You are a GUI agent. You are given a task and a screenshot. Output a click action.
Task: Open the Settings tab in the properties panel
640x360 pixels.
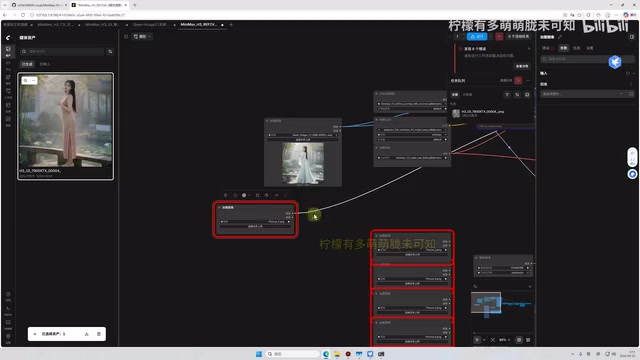[590, 48]
